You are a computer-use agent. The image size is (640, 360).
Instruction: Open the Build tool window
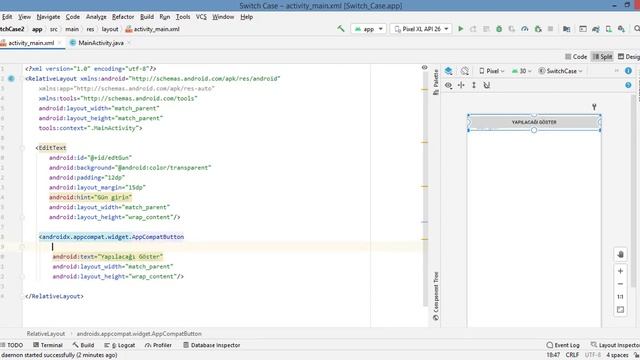83,345
